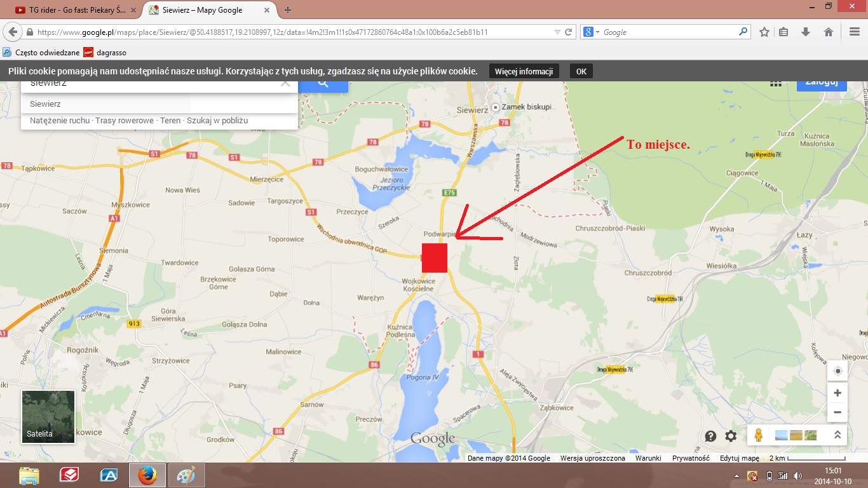Click the Google search input field

pos(668,32)
